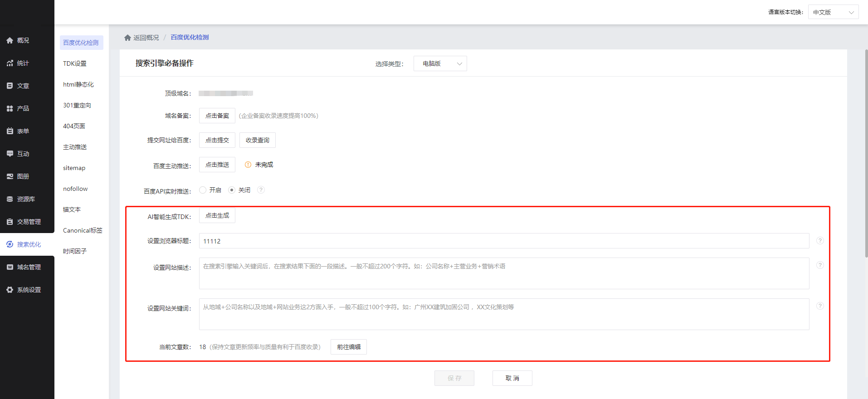Click the website description textarea
This screenshot has height=399, width=868.
click(504, 273)
